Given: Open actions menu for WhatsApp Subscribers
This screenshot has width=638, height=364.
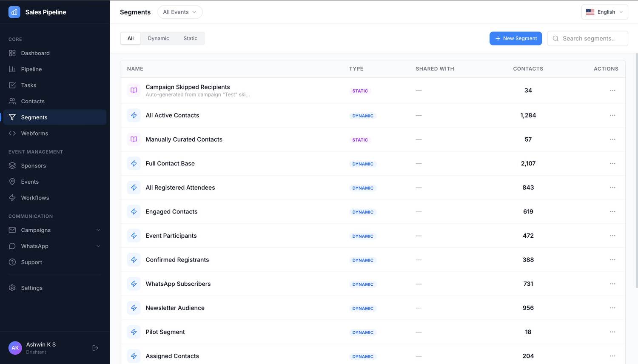Looking at the screenshot, I should click(x=612, y=284).
